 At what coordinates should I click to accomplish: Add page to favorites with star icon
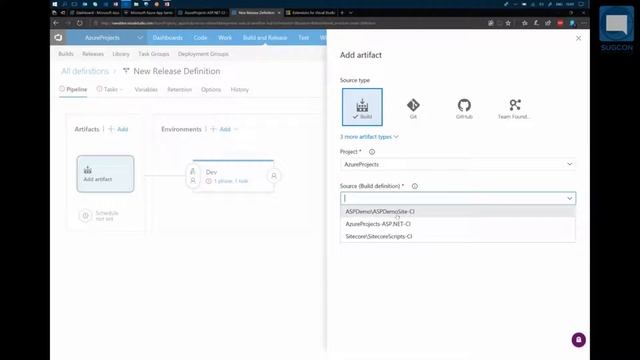[508, 23]
